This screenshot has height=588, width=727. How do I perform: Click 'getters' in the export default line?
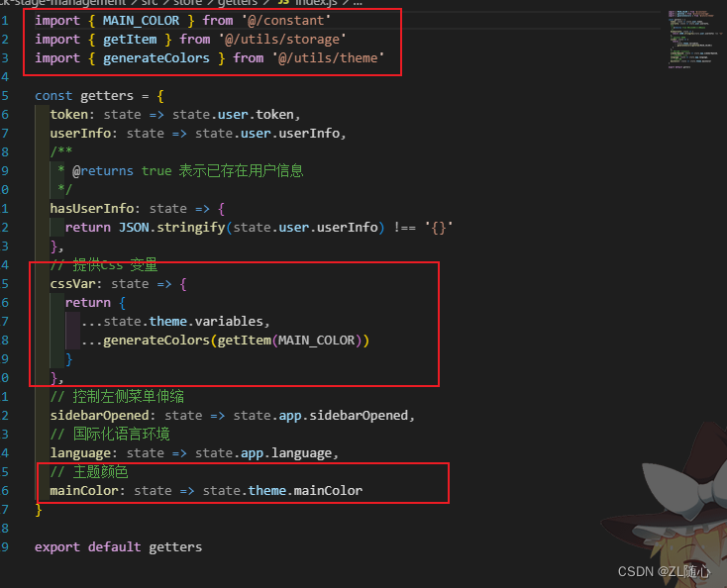pos(175,547)
